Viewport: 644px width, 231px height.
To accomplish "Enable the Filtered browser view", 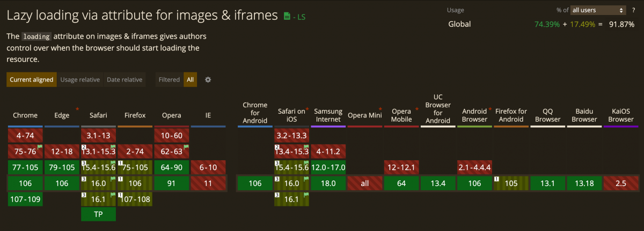I will coord(169,80).
